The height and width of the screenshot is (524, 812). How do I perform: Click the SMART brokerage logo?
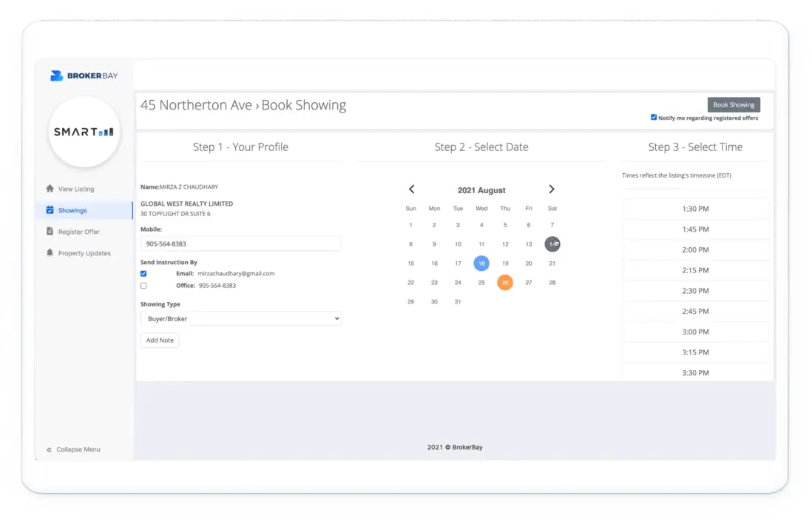[84, 132]
